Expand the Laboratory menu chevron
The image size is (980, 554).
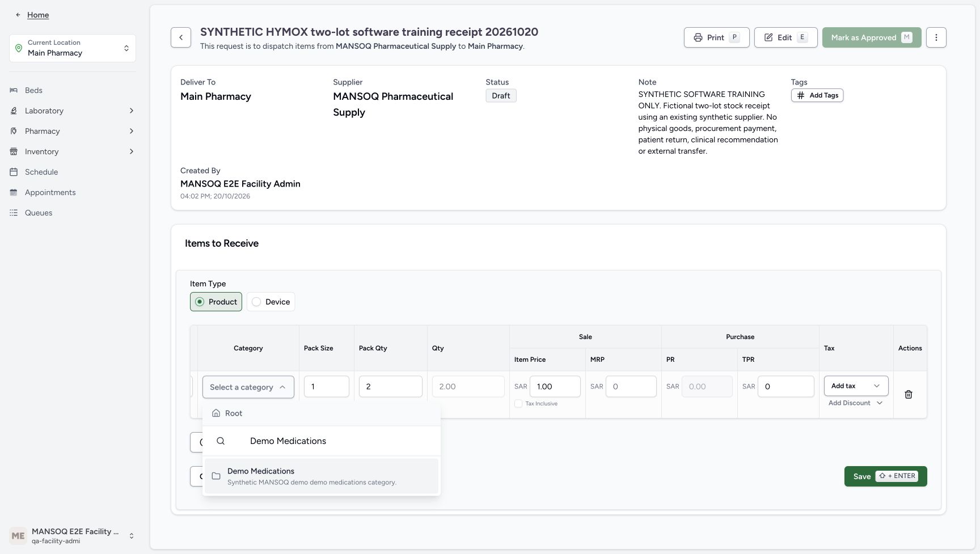132,111
